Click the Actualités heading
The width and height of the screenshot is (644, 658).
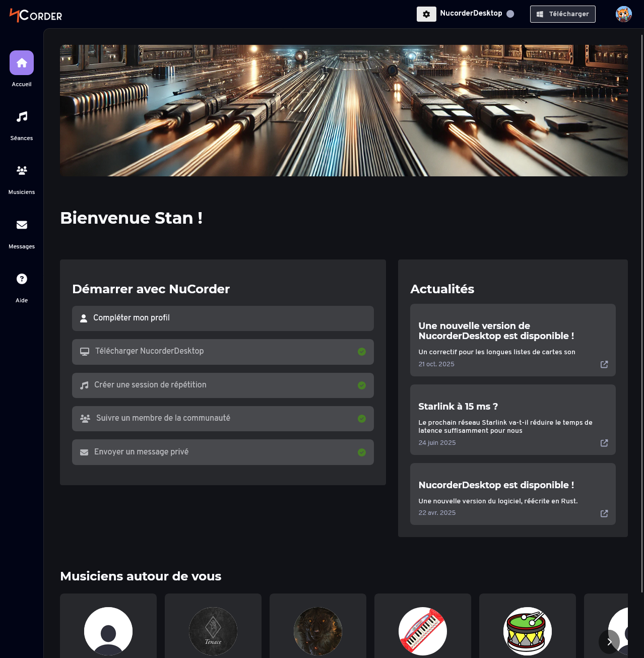(x=442, y=289)
